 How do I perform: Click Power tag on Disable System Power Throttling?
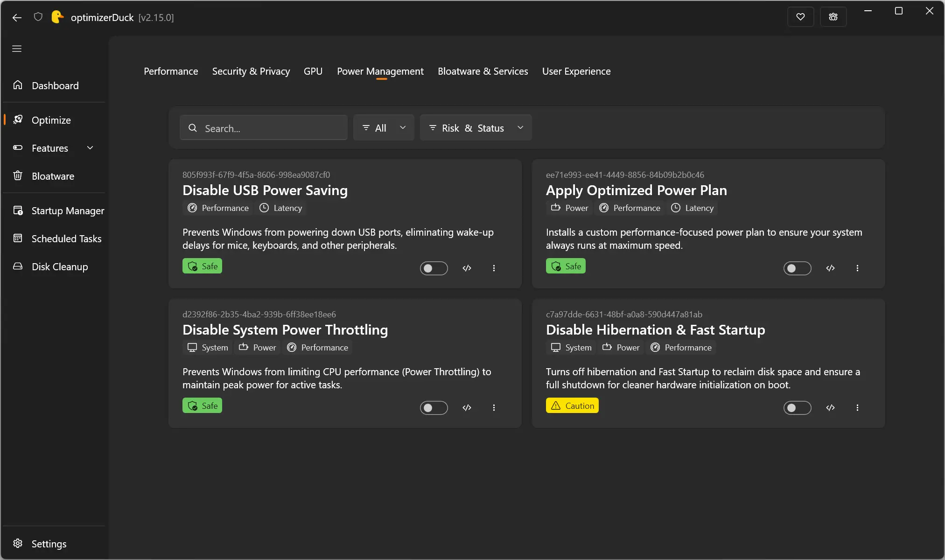(258, 348)
